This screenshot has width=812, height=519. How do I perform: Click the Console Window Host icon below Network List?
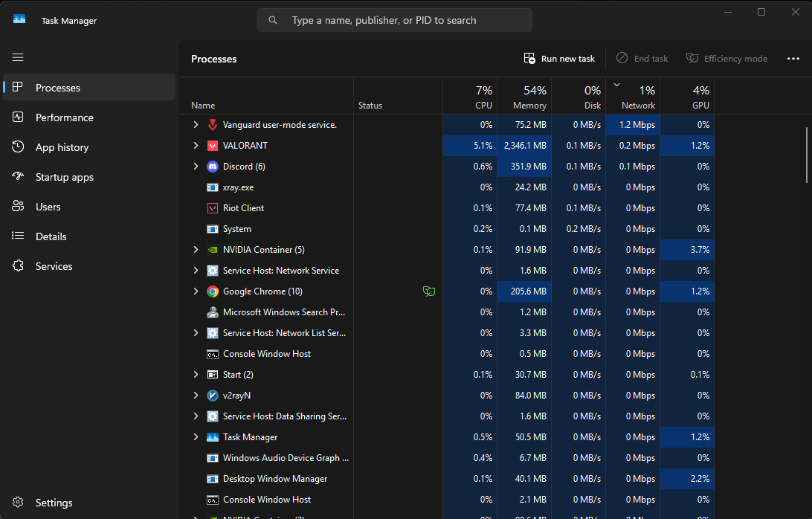pyautogui.click(x=213, y=354)
